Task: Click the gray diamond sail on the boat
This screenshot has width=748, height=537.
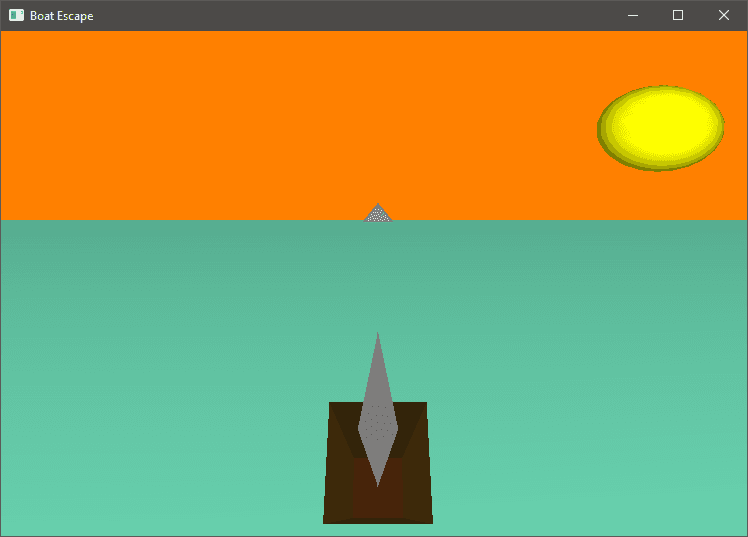Action: point(378,415)
